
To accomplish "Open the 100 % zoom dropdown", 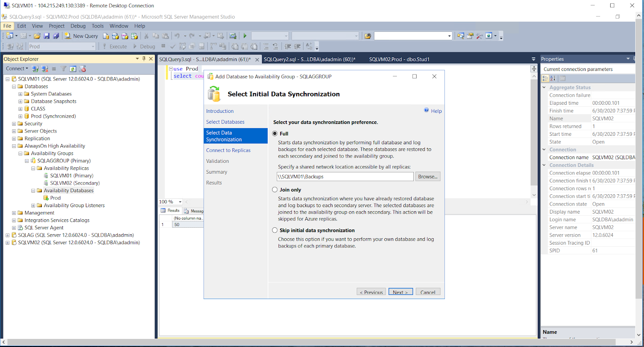I will pos(180,202).
